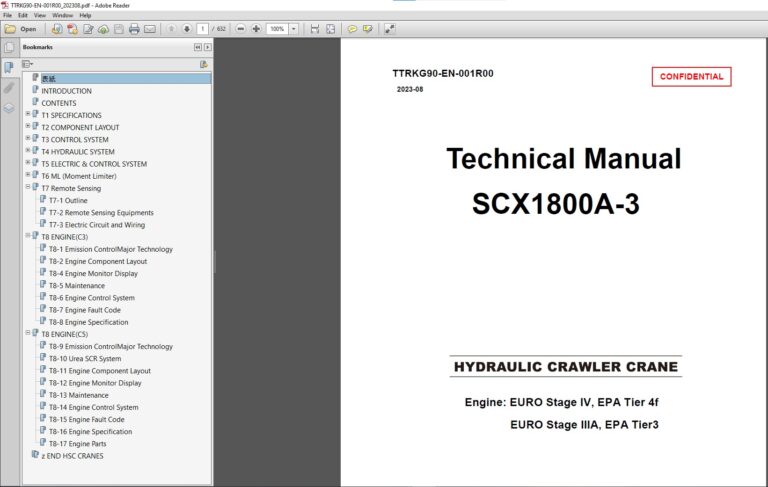The image size is (768, 487).
Task: Expand the T1 SPECIFICATIONS bookmark
Action: pos(28,114)
